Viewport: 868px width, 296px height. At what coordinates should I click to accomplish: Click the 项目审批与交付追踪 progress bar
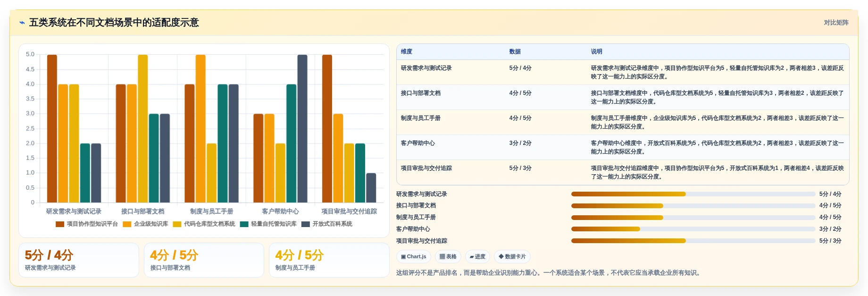tap(693, 241)
